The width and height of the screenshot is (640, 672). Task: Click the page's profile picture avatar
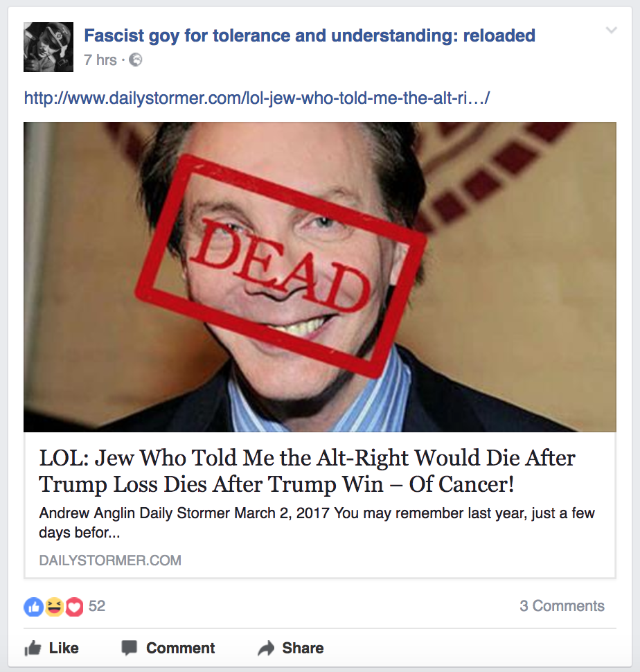[x=48, y=47]
